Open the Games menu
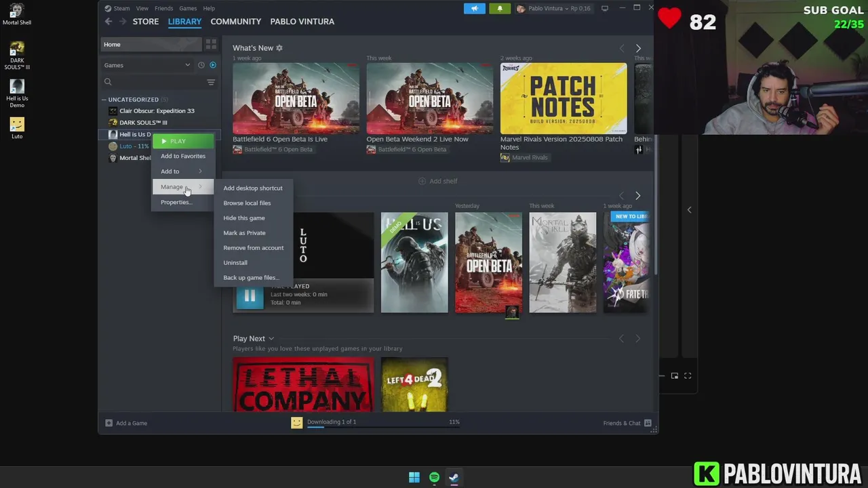Viewport: 868px width, 488px height. coord(188,8)
